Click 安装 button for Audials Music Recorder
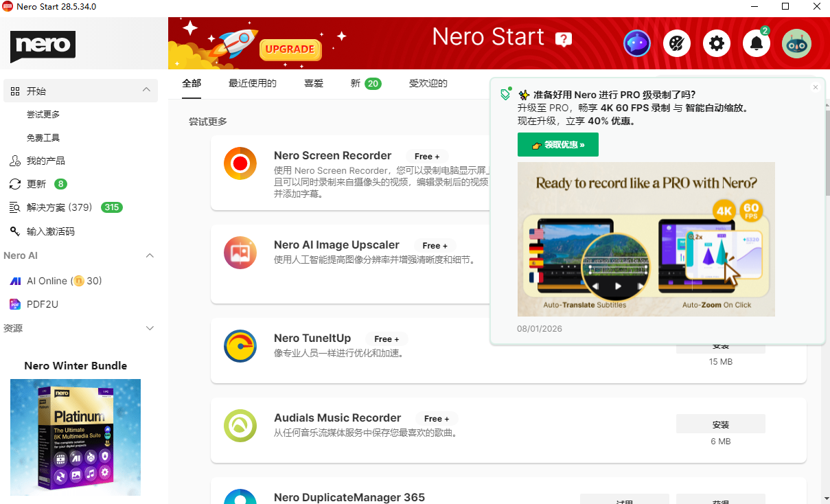Image resolution: width=830 pixels, height=504 pixels. click(721, 424)
